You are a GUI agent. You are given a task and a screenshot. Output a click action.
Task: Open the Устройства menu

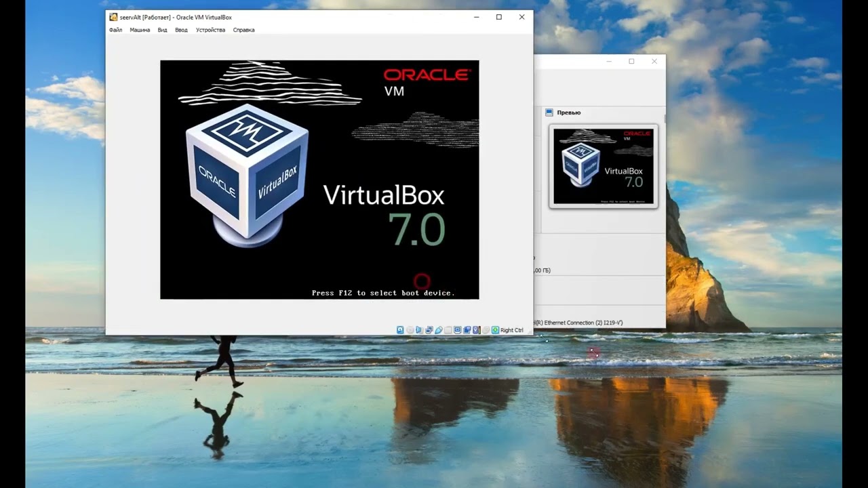click(210, 30)
